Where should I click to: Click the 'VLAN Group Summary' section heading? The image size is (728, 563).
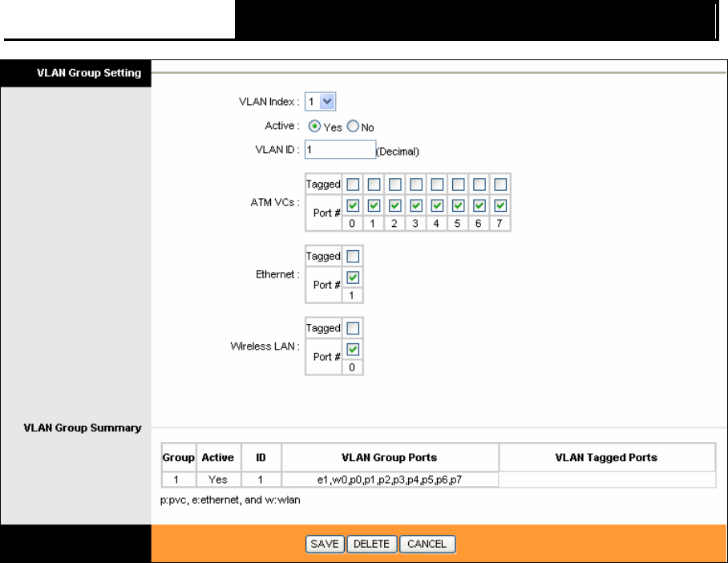click(83, 427)
